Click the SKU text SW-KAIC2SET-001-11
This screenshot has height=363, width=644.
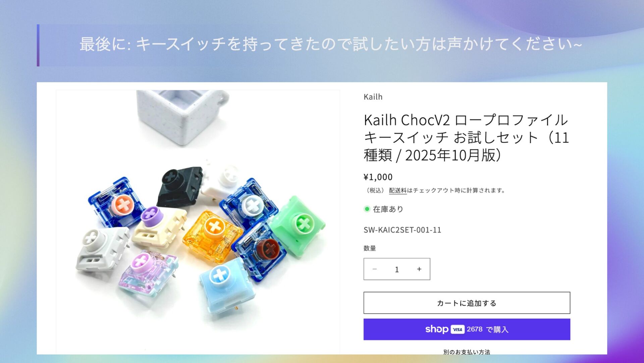(402, 230)
